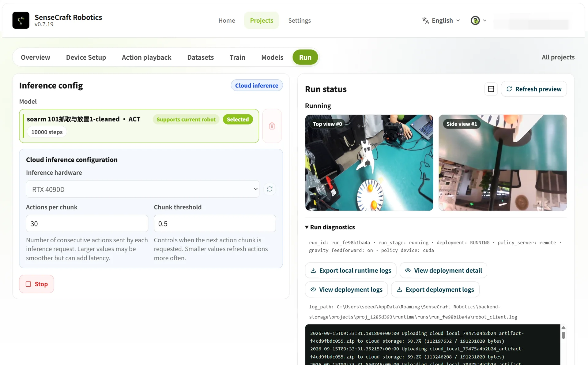Screen dimensions: 588x365
Task: Click the 10000 steps label
Action: click(x=47, y=132)
